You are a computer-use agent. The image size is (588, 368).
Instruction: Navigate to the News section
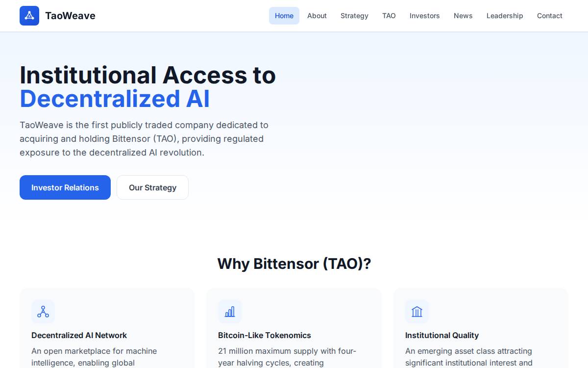463,16
